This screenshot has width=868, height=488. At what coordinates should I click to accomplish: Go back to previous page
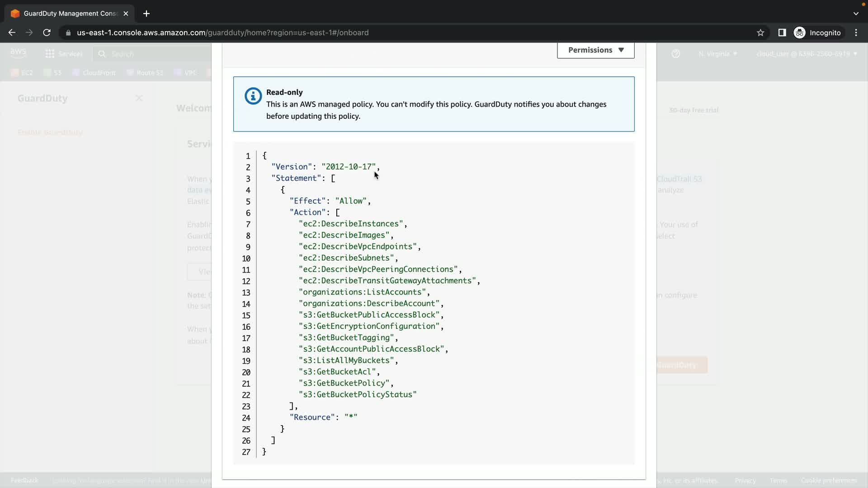(12, 33)
